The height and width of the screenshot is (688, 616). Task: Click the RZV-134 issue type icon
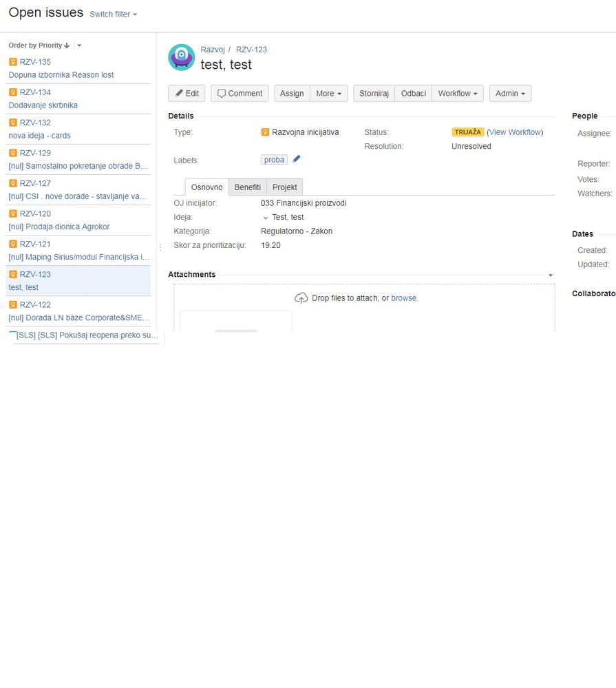13,92
